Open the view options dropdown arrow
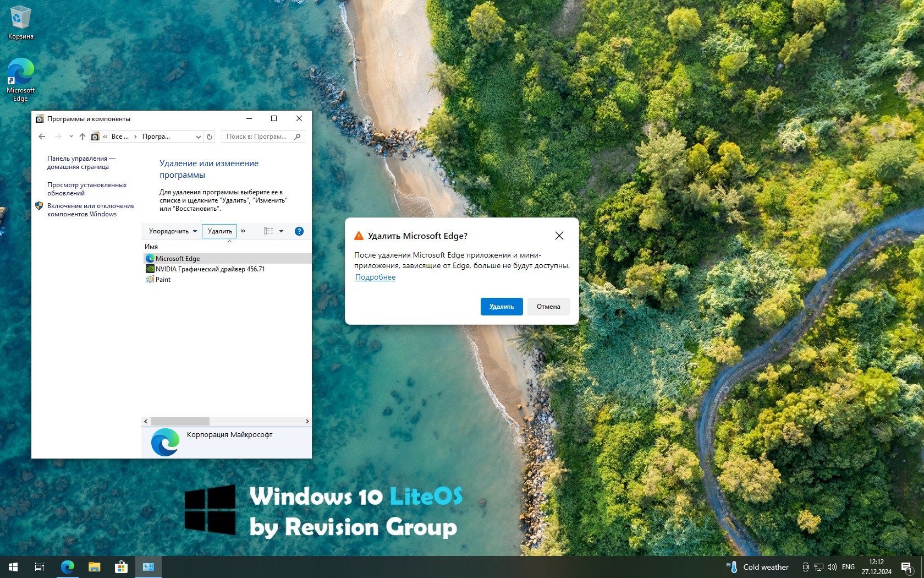 tap(281, 231)
